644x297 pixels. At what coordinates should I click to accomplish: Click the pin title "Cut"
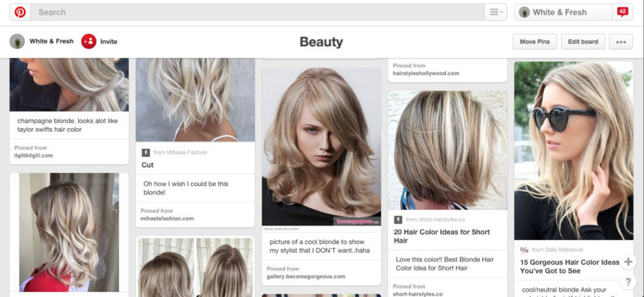147,165
